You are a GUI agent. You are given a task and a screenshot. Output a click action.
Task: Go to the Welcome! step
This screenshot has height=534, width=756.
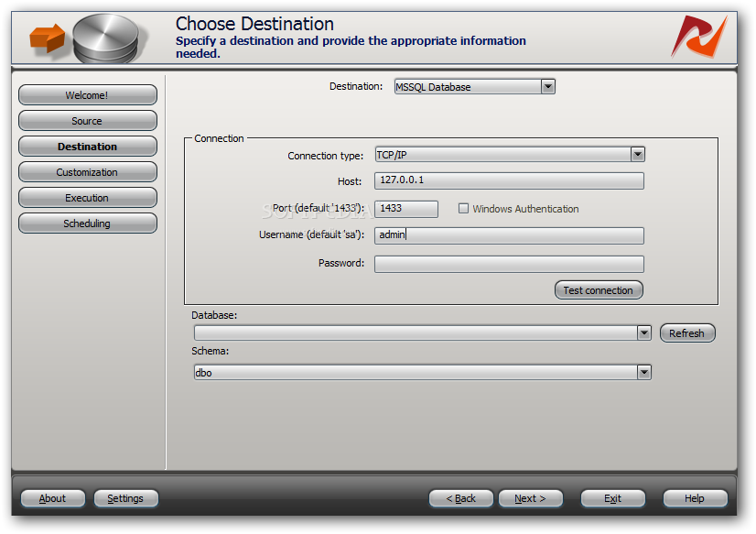pos(88,95)
